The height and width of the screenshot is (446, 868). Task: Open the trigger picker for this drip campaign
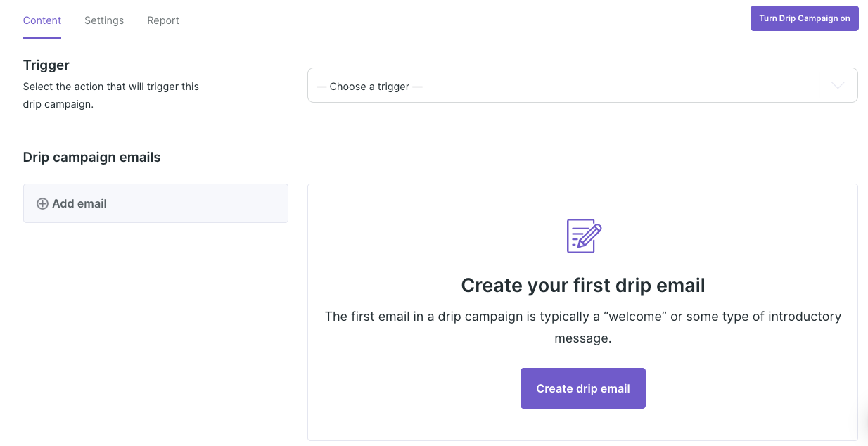(582, 85)
